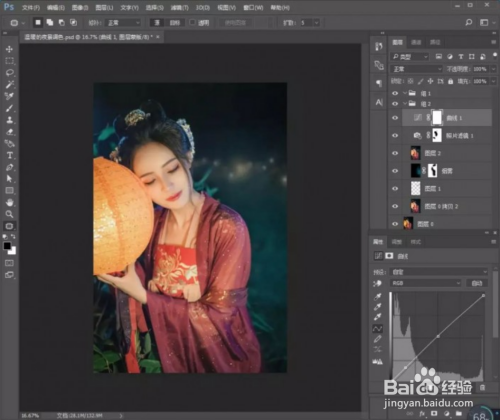Screen dimensions: 500x420
Task: Toggle visibility of 曲线 1 layer
Action: click(395, 118)
